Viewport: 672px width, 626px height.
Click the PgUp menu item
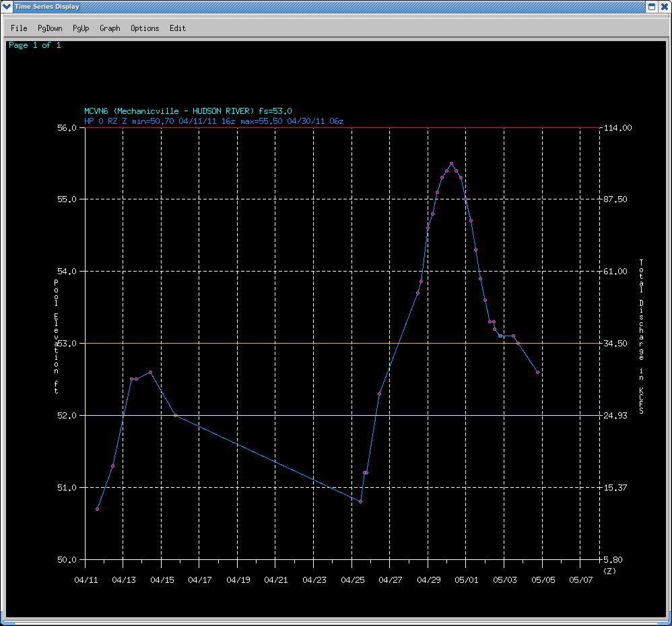(x=81, y=28)
